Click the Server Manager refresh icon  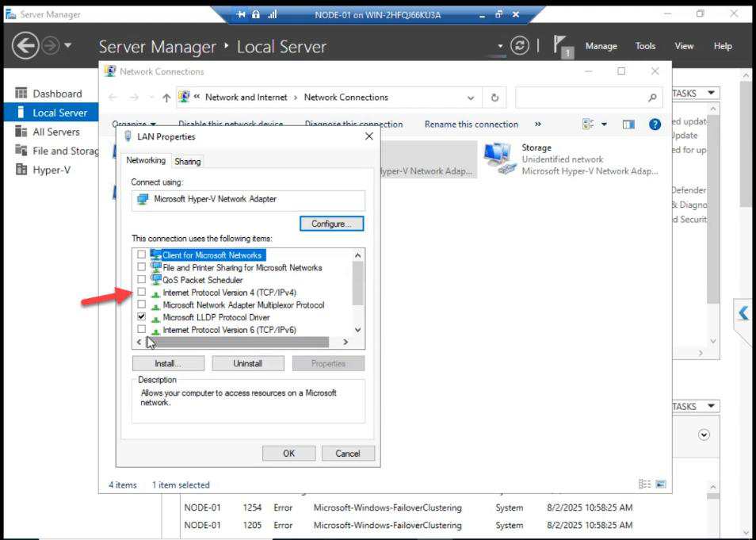(520, 46)
